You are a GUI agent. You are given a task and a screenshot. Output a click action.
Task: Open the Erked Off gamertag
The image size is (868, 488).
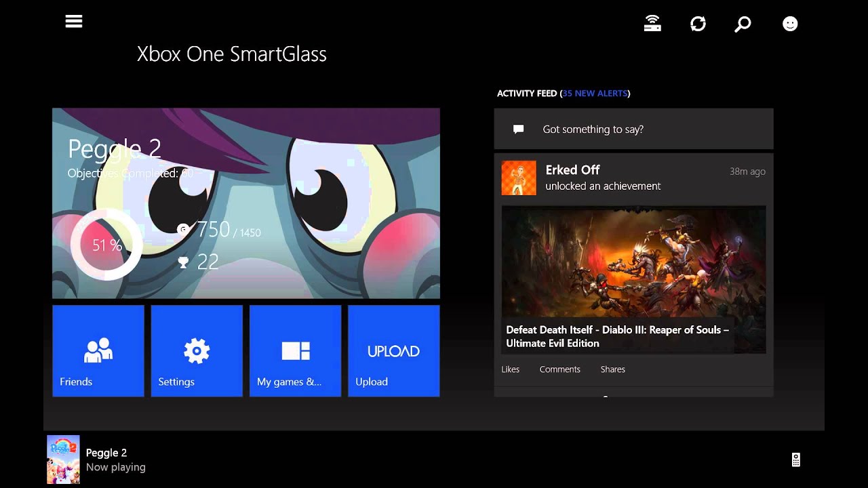pyautogui.click(x=572, y=169)
